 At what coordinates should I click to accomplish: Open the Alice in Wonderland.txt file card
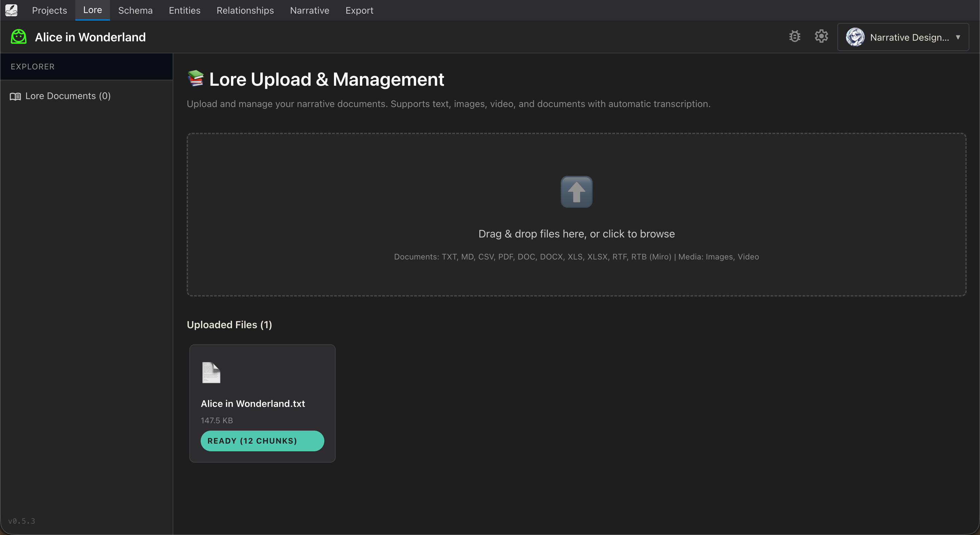coord(263,403)
